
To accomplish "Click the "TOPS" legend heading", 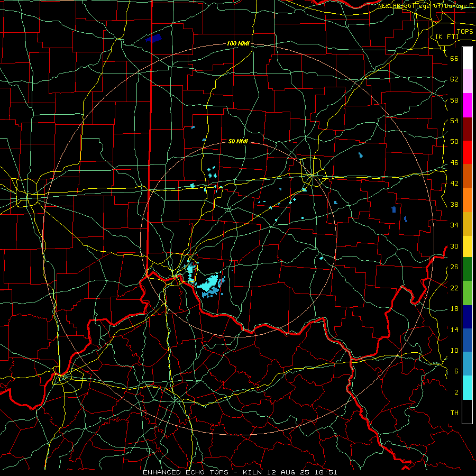I will point(465,32).
